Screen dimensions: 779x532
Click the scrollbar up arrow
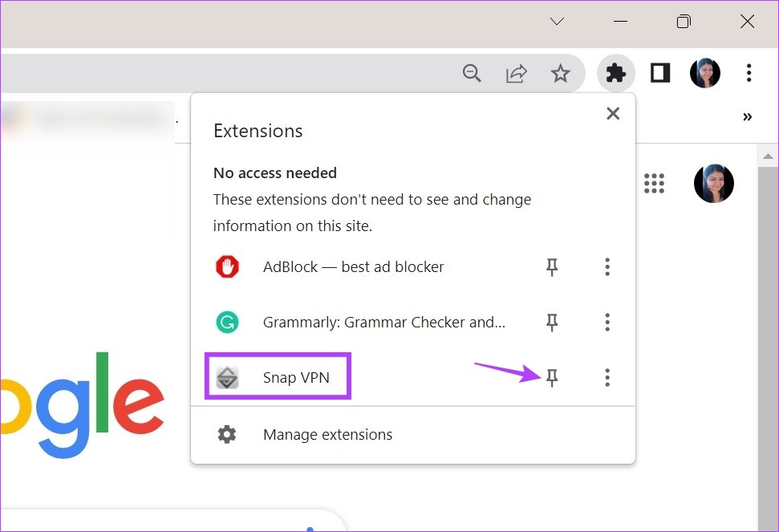click(x=768, y=156)
